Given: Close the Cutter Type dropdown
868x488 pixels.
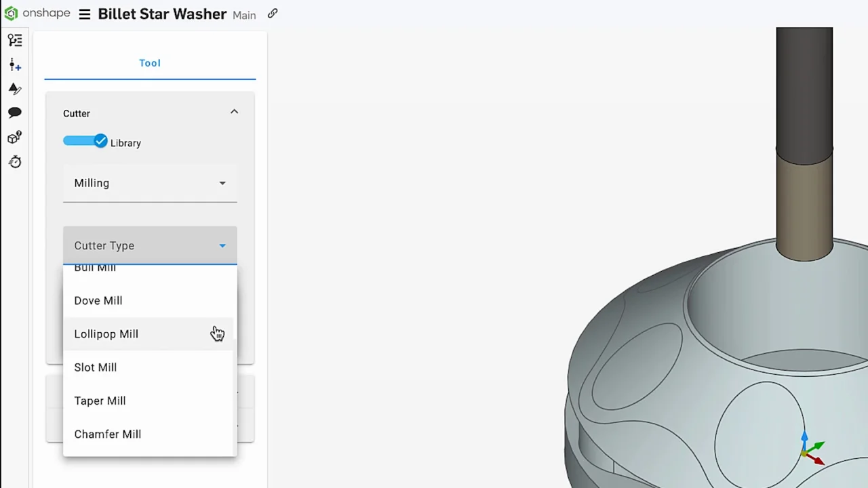Looking at the screenshot, I should click(150, 245).
